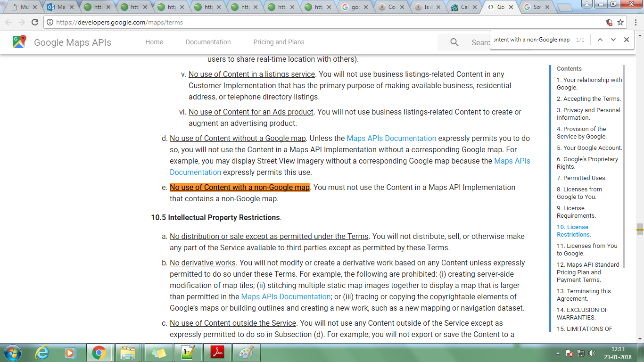The height and width of the screenshot is (362, 644).
Task: Open the Pricing and Plans navigation item
Action: coord(279,42)
